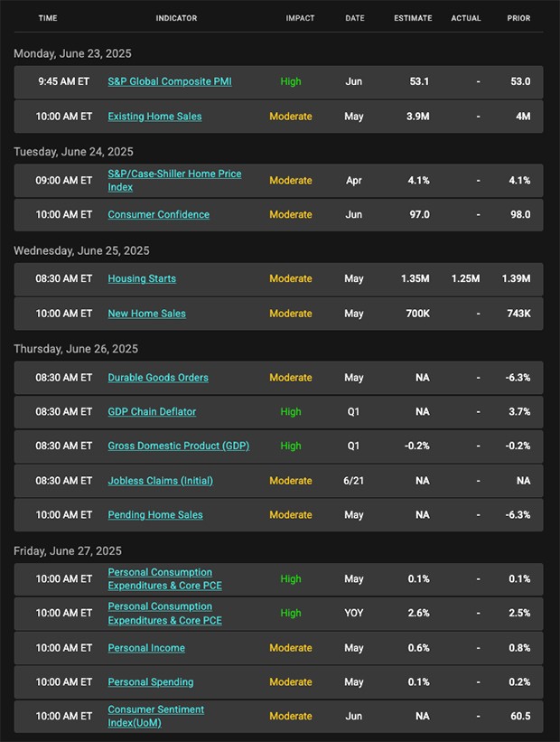Image resolution: width=560 pixels, height=742 pixels.
Task: Open the Jobless Claims (Initial) link
Action: (x=161, y=481)
